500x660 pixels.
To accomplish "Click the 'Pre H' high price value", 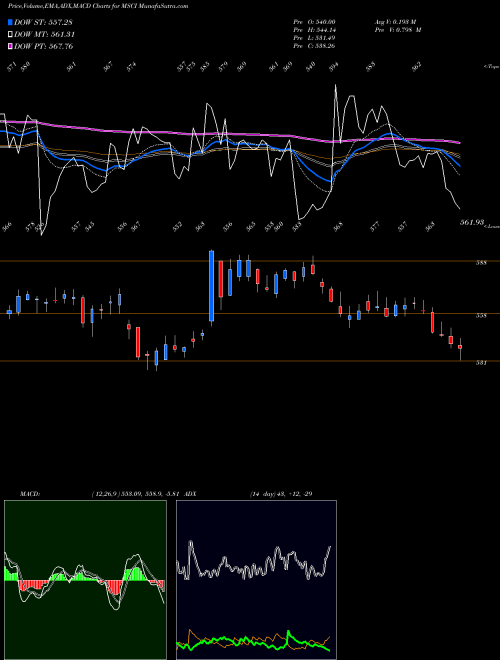I will click(324, 30).
